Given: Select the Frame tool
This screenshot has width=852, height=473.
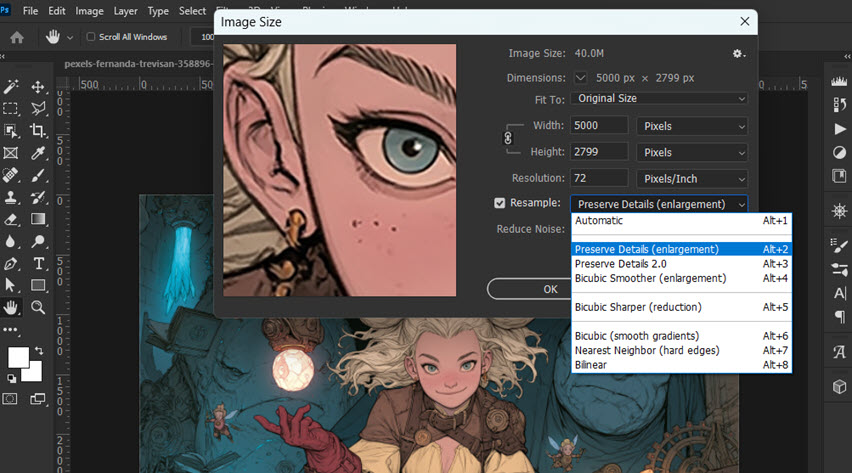Looking at the screenshot, I should coord(11,153).
